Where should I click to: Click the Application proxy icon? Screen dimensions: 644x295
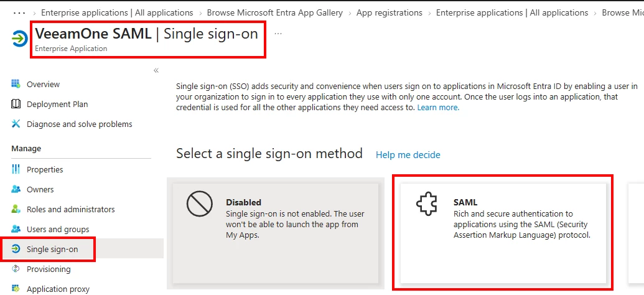point(16,289)
